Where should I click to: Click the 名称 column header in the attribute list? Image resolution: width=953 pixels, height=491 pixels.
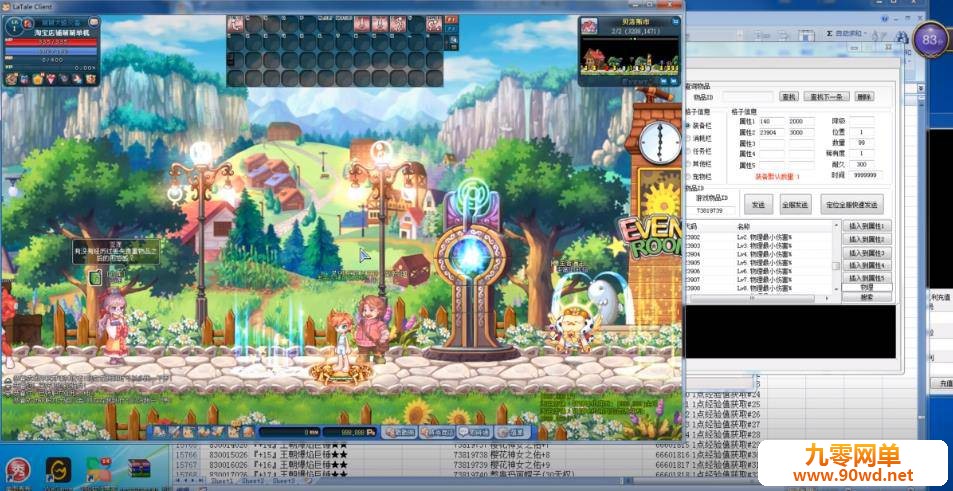[743, 227]
